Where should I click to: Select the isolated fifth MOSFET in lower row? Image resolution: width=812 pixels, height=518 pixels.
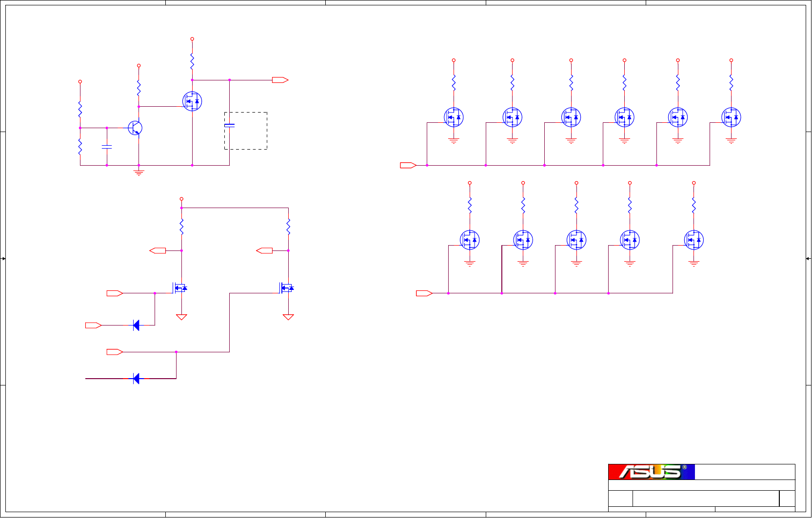(694, 240)
